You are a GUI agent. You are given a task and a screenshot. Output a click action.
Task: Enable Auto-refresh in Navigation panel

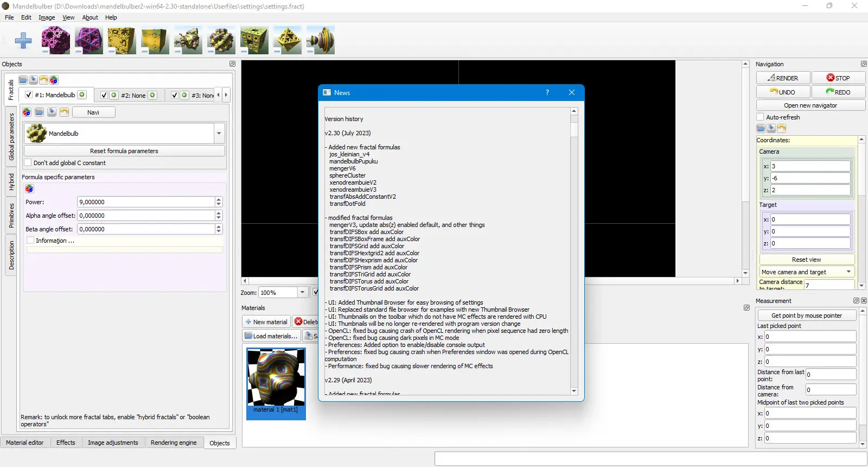761,117
